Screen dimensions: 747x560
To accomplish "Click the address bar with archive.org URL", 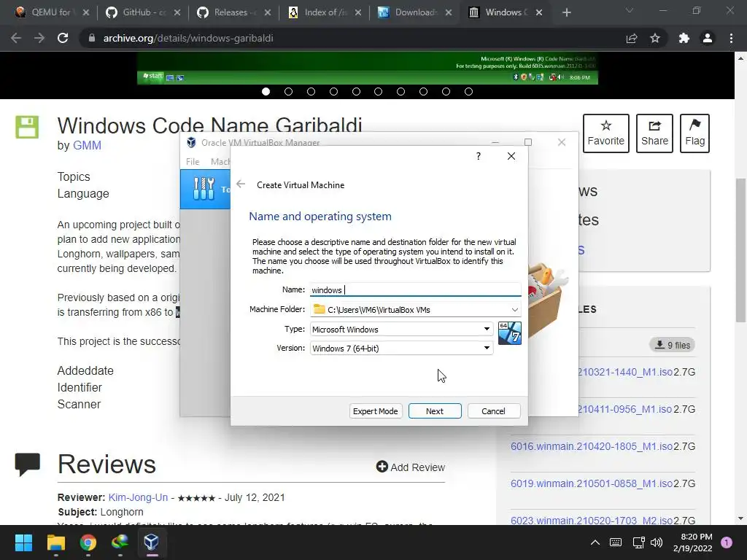I will [x=352, y=38].
